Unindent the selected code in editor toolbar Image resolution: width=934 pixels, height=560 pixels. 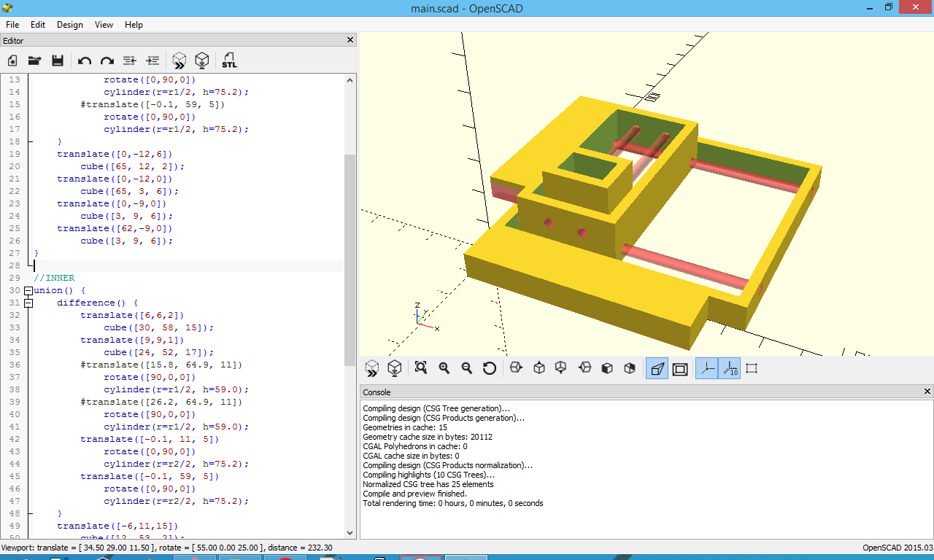129,61
